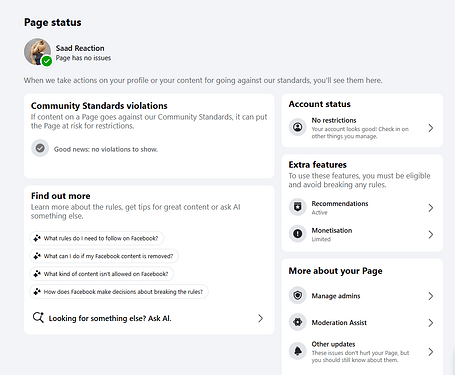Image resolution: width=455 pixels, height=375 pixels.
Task: Expand the No restrictions account status chevron
Action: coord(431,128)
